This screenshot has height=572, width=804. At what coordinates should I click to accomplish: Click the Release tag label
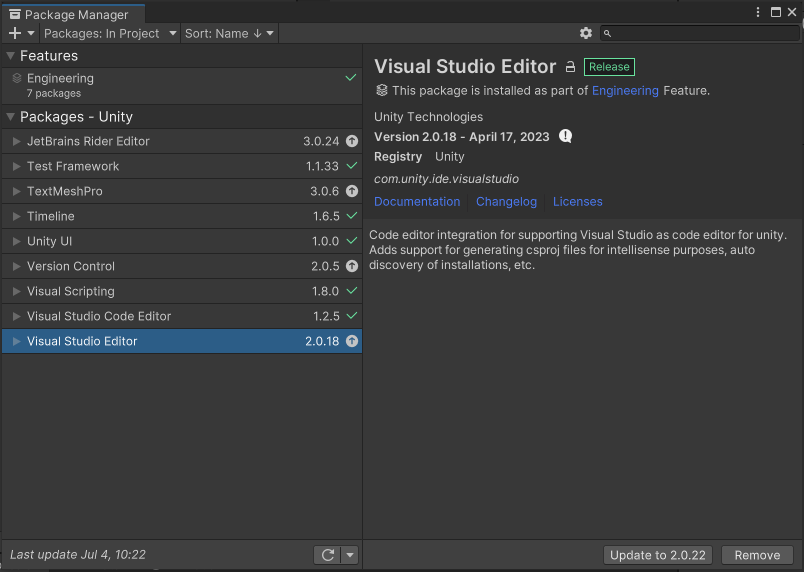click(x=609, y=67)
